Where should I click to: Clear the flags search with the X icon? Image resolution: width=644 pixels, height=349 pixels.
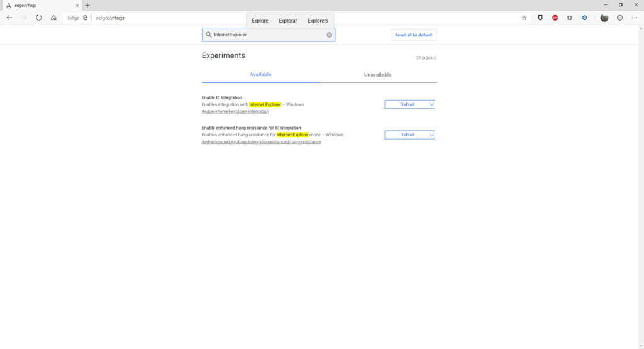tap(329, 35)
